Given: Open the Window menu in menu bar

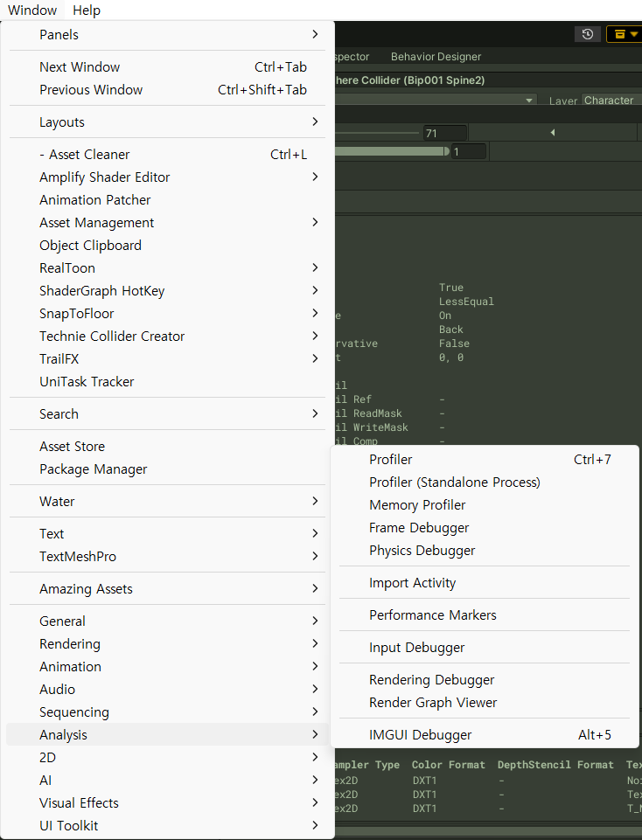Looking at the screenshot, I should 32,10.
